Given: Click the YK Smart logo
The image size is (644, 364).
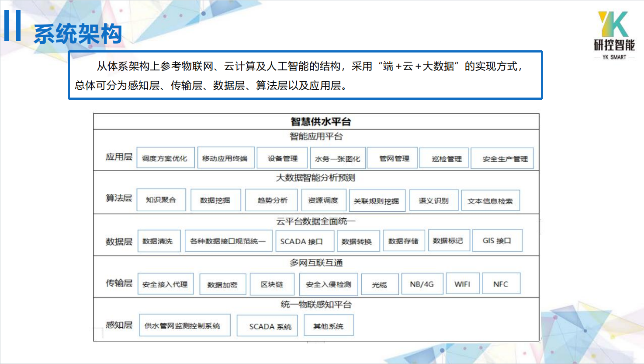Looking at the screenshot, I should 614,35.
